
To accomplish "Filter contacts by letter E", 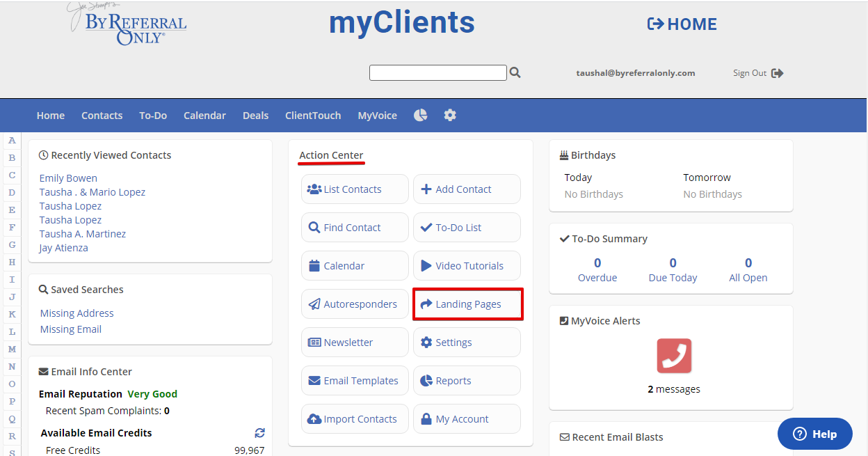I will (12, 210).
